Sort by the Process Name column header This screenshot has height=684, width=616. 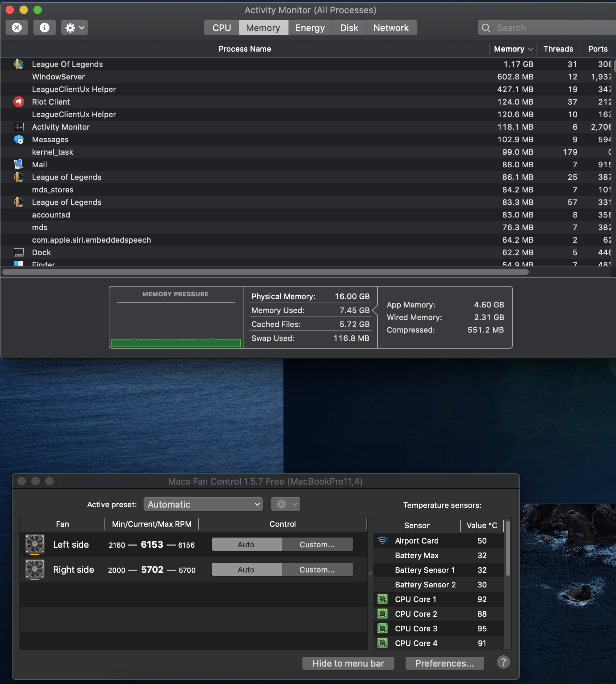tap(245, 49)
